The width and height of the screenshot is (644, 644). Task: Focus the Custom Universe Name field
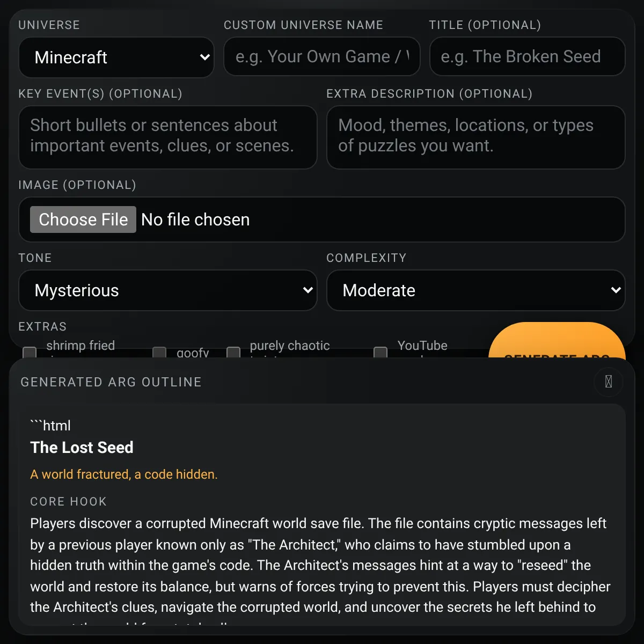coord(321,57)
